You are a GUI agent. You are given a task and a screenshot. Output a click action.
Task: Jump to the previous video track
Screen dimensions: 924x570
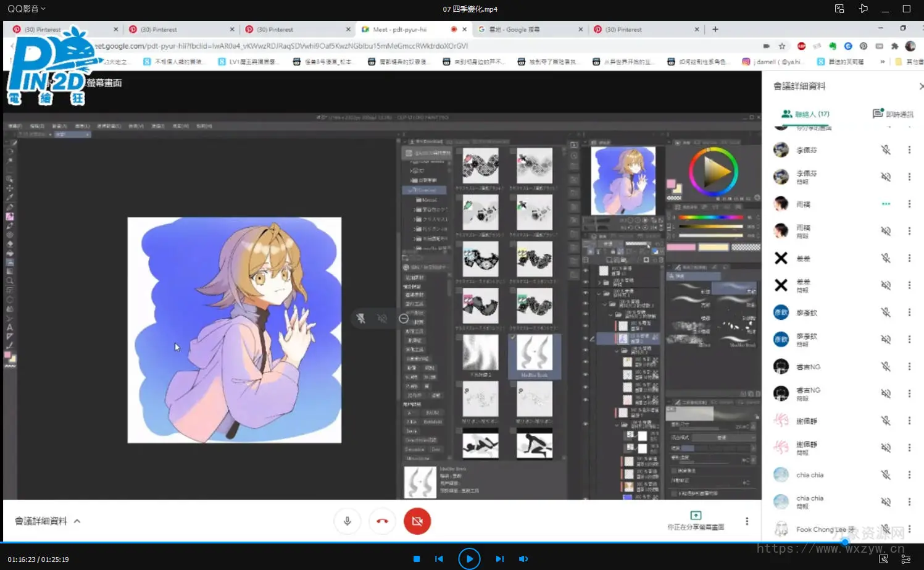point(439,559)
